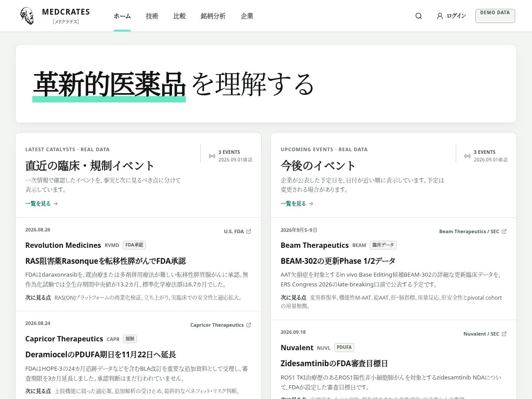Image resolution: width=532 pixels, height=399 pixels.
Task: Click the live signal icon in upcoming events card
Action: coord(467,156)
